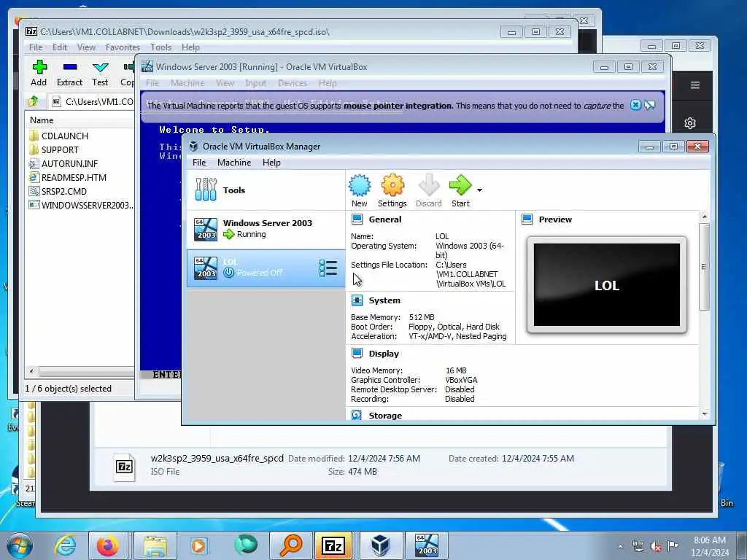This screenshot has width=747, height=560.
Task: Click the General section header
Action: (x=384, y=219)
